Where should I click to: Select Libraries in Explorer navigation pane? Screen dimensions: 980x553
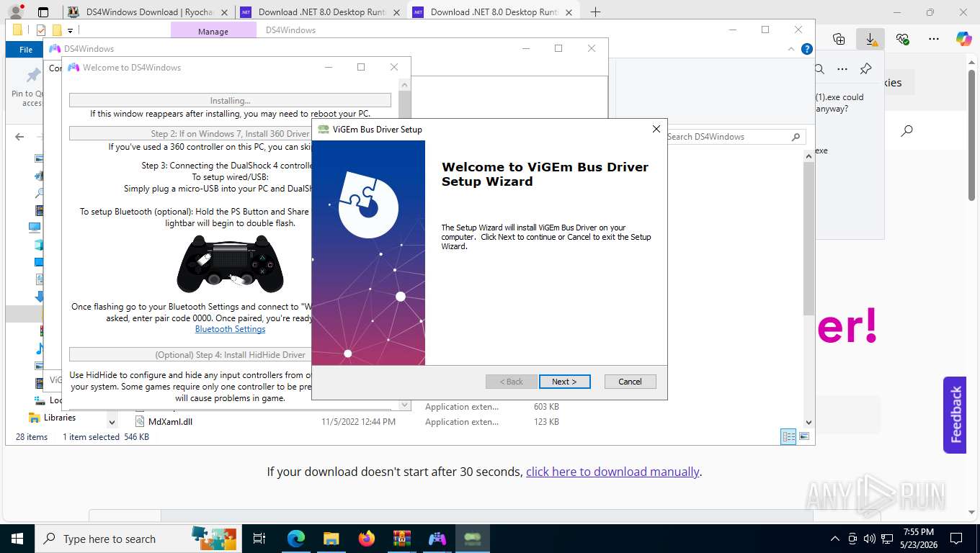point(60,418)
